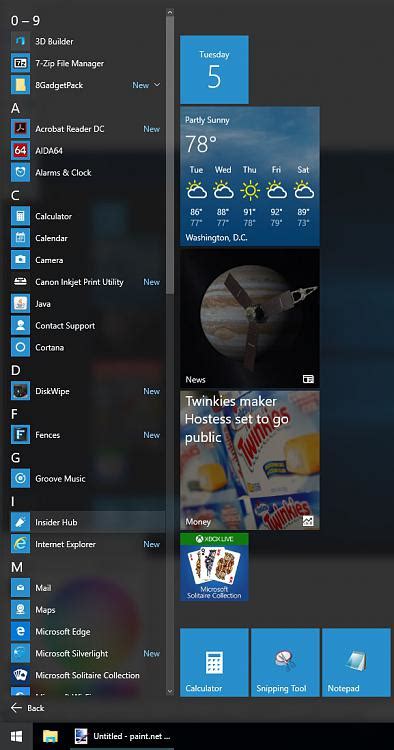The height and width of the screenshot is (750, 394).
Task: Launch the Calculator tile
Action: (x=214, y=662)
